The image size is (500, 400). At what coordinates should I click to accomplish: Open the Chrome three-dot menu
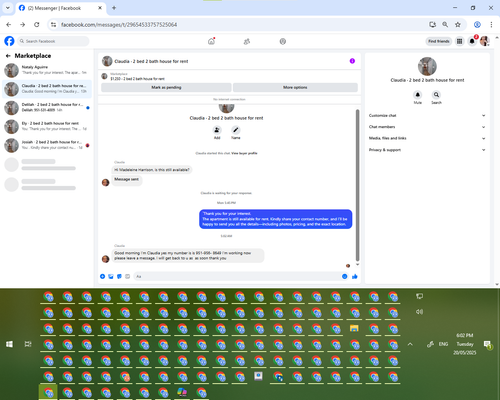[x=491, y=24]
